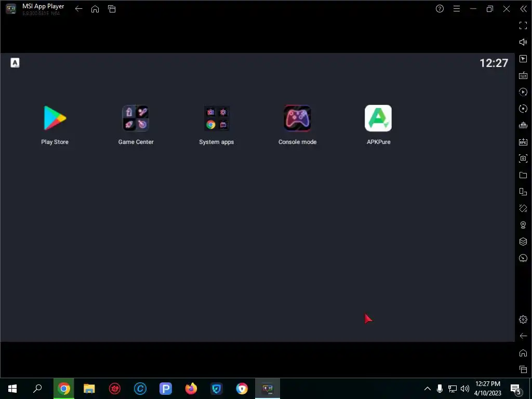Open the macro play-circle sidebar icon
Viewport: 532px width, 399px height.
coord(523,92)
